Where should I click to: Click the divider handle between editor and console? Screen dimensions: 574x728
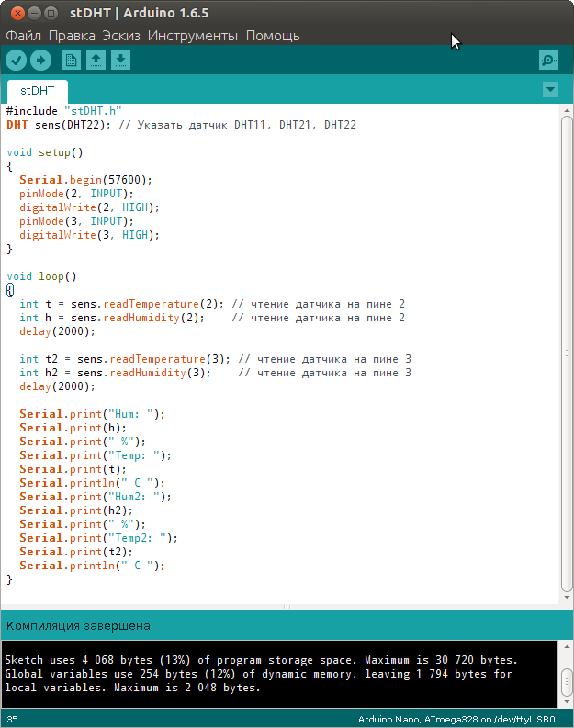click(x=287, y=607)
